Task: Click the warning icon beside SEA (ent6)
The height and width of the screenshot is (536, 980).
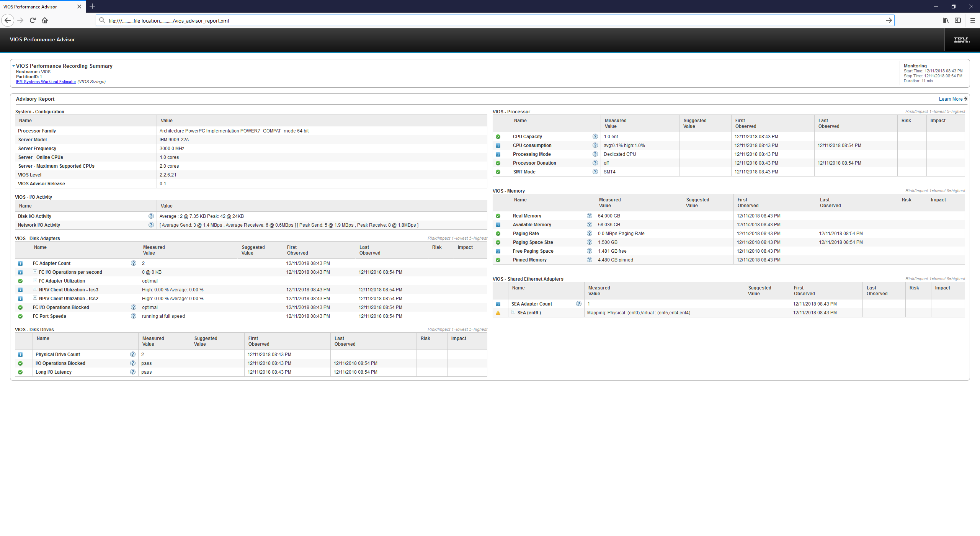Action: [x=498, y=313]
